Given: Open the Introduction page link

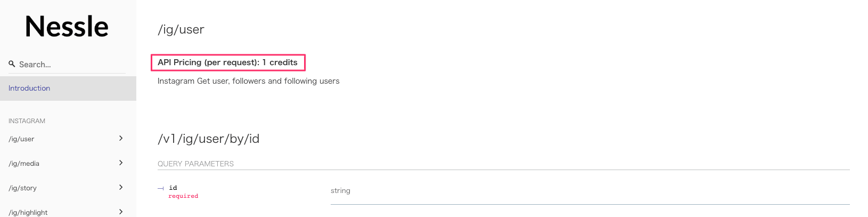Looking at the screenshot, I should [29, 89].
